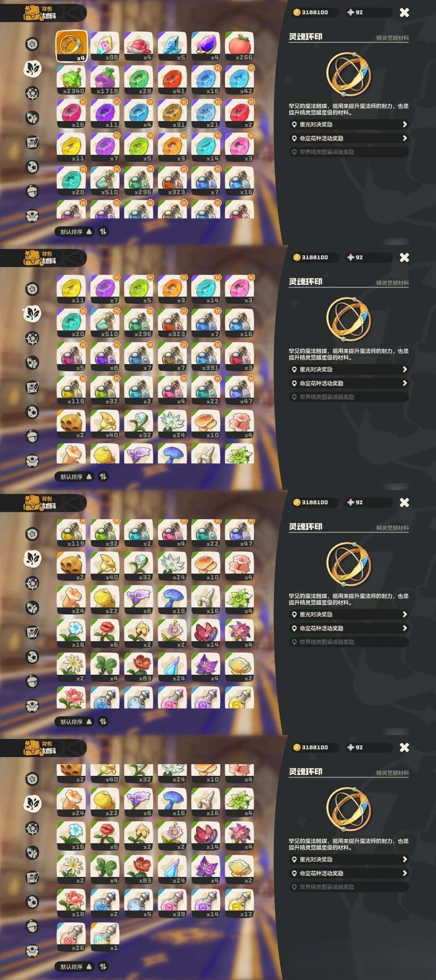Viewport: 436px width, 980px height.
Task: Toggle sort direction beside 默认排序 under x510 row
Action: pyautogui.click(x=103, y=231)
